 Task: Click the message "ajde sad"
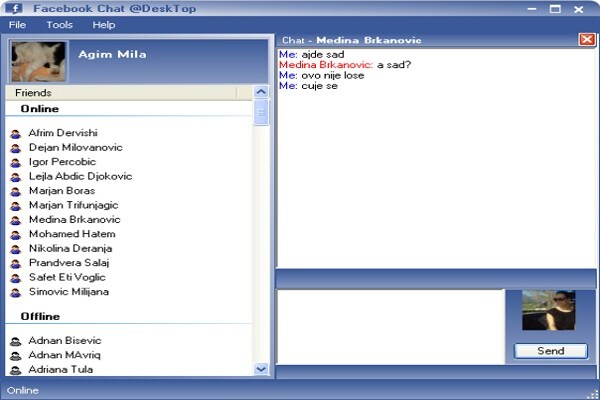point(323,54)
